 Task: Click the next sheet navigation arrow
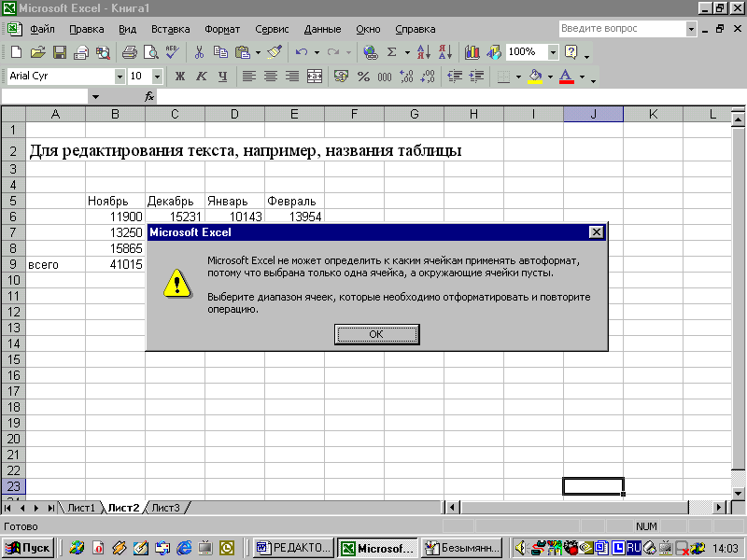36,508
